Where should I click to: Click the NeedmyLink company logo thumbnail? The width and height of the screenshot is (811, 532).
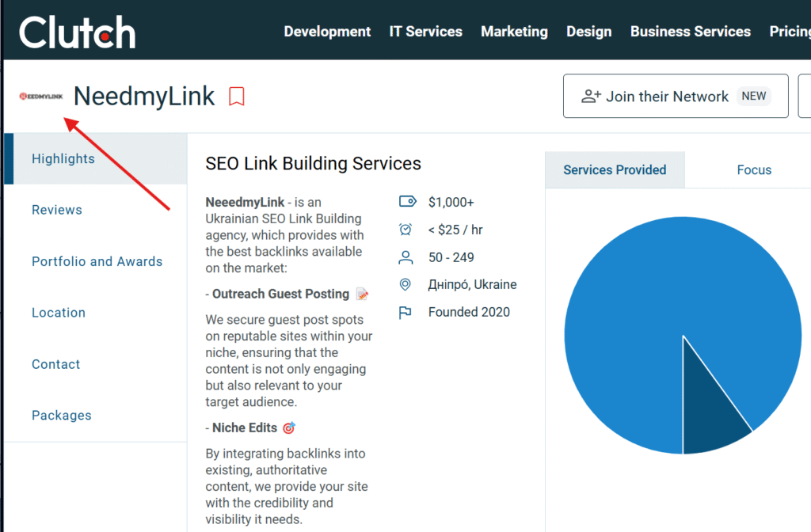coord(40,97)
